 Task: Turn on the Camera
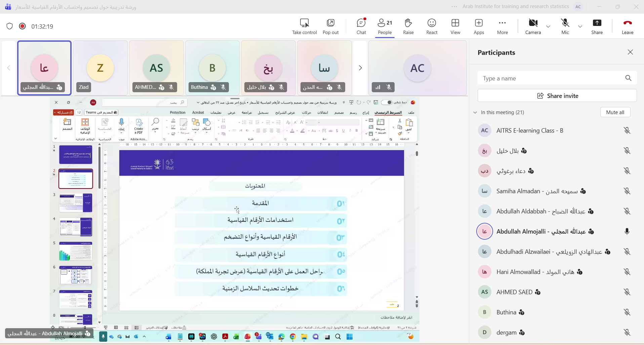click(533, 26)
